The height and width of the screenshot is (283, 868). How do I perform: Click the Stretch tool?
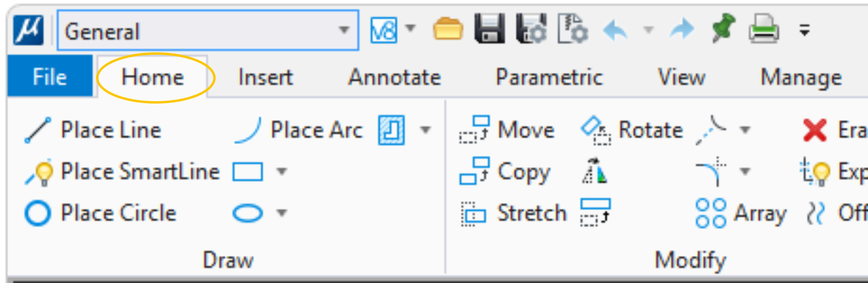tap(513, 213)
